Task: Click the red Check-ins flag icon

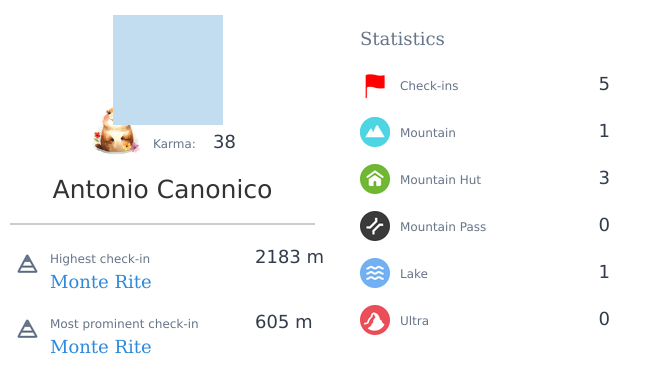Action: pos(375,85)
